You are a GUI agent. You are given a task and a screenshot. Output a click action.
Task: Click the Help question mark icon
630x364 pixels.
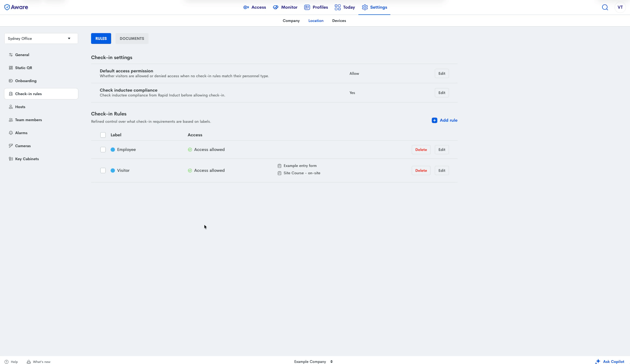tap(7, 362)
